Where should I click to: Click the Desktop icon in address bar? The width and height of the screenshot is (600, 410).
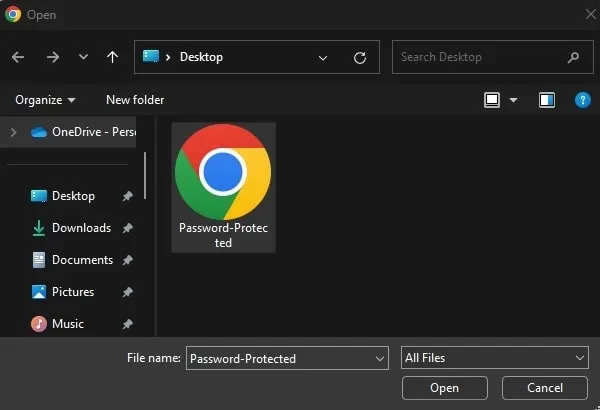(x=151, y=56)
